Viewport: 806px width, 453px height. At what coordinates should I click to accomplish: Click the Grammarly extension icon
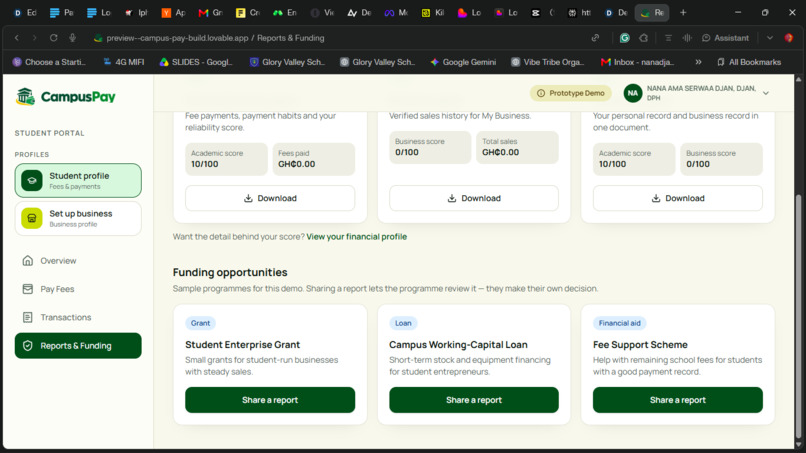tap(625, 38)
